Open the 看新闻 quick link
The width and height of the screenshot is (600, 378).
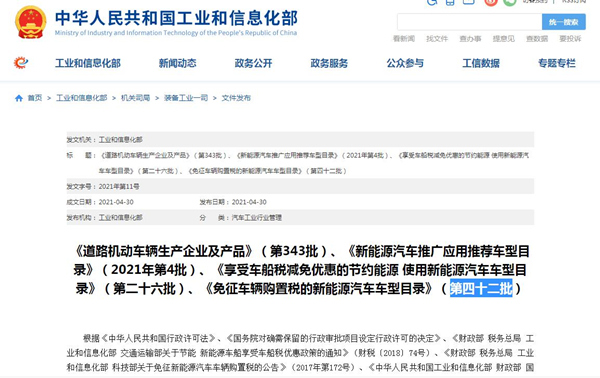(404, 39)
